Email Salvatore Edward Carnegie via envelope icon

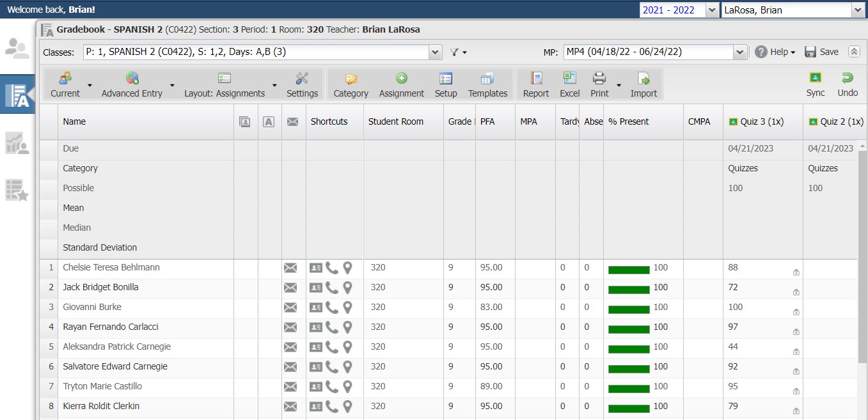[290, 367]
